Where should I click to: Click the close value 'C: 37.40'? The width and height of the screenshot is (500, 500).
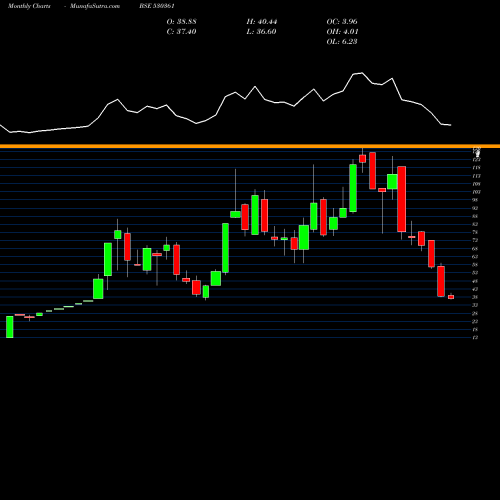pyautogui.click(x=181, y=32)
